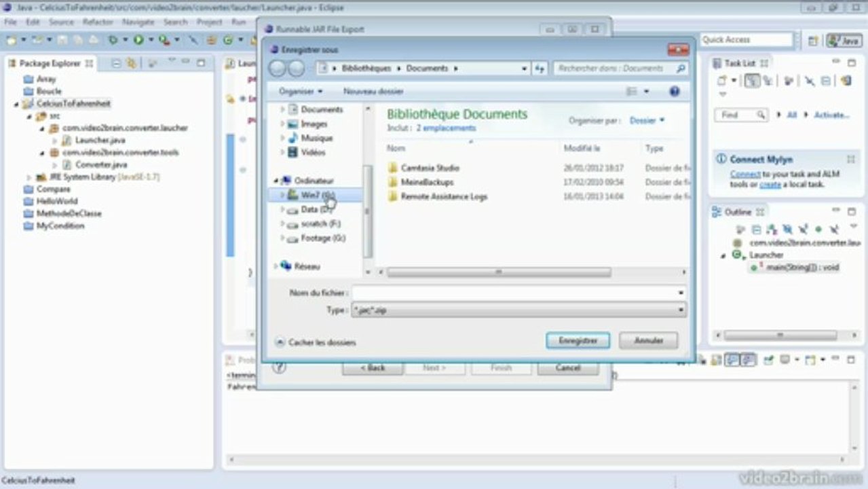Click the 2 emplacements link
The width and height of the screenshot is (868, 489).
tap(446, 128)
